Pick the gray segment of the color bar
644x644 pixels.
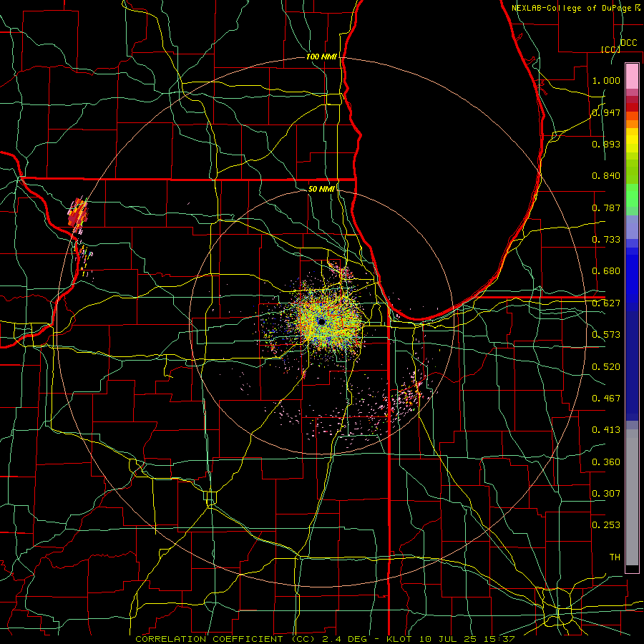pyautogui.click(x=632, y=497)
